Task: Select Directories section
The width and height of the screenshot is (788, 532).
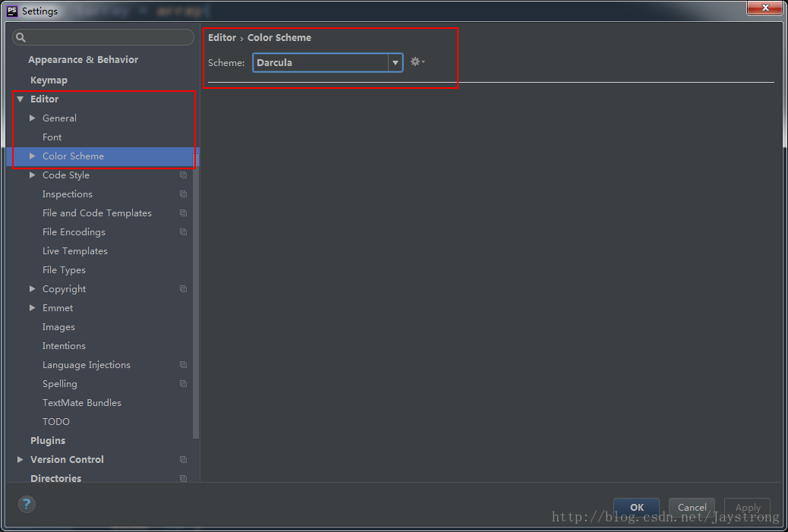Action: (x=55, y=478)
